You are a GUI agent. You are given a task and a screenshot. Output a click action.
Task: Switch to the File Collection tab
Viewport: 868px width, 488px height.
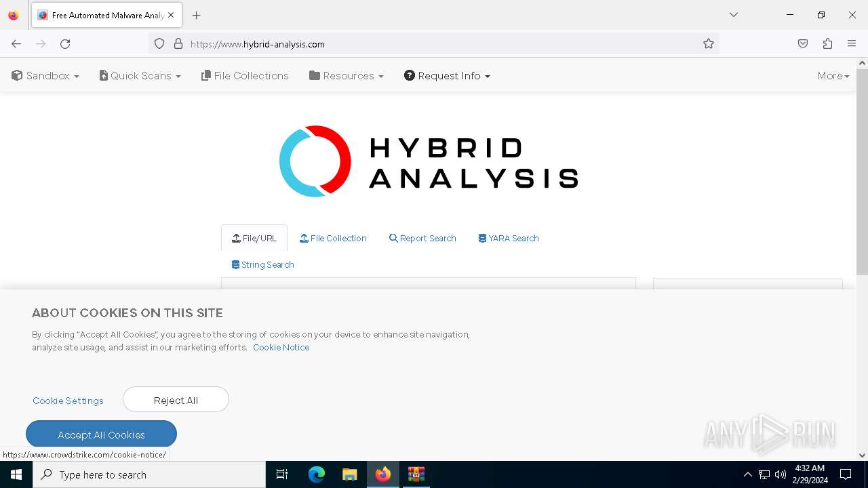coord(333,238)
